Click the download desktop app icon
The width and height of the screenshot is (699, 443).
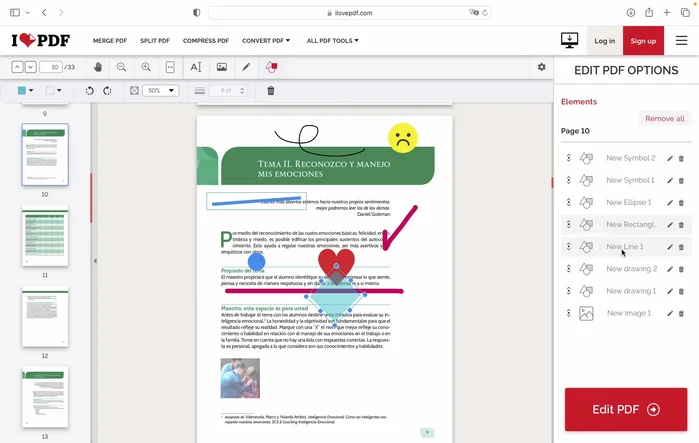point(569,41)
